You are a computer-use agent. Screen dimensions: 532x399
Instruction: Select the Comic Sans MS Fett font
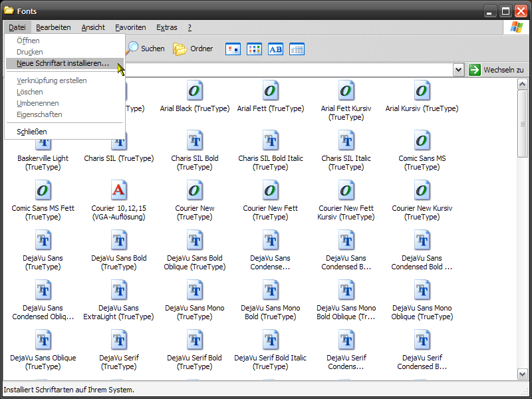point(43,190)
